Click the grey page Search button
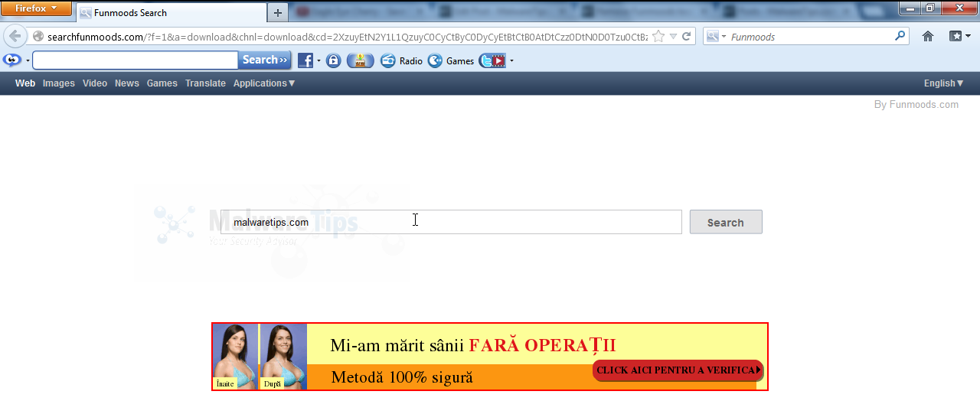This screenshot has height=401, width=980. 726,222
